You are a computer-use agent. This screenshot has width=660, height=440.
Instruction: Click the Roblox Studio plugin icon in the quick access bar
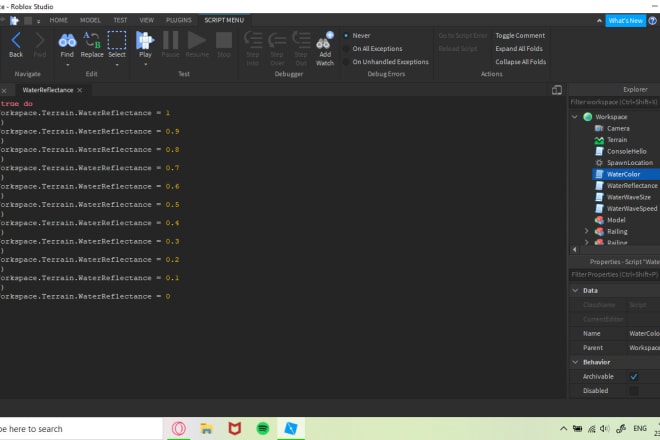[x=14, y=20]
